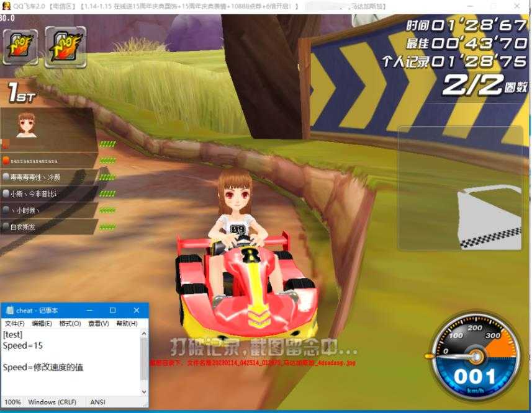Select the first nitro item icon
Image resolution: width=532 pixels, height=413 pixels.
(20, 46)
